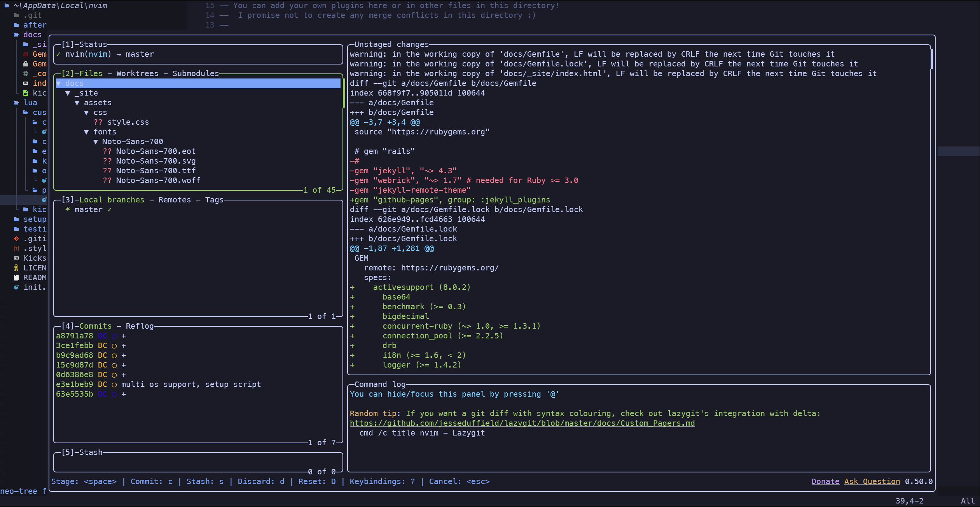Select the ruby gem icon beside Gemfile

(26, 54)
